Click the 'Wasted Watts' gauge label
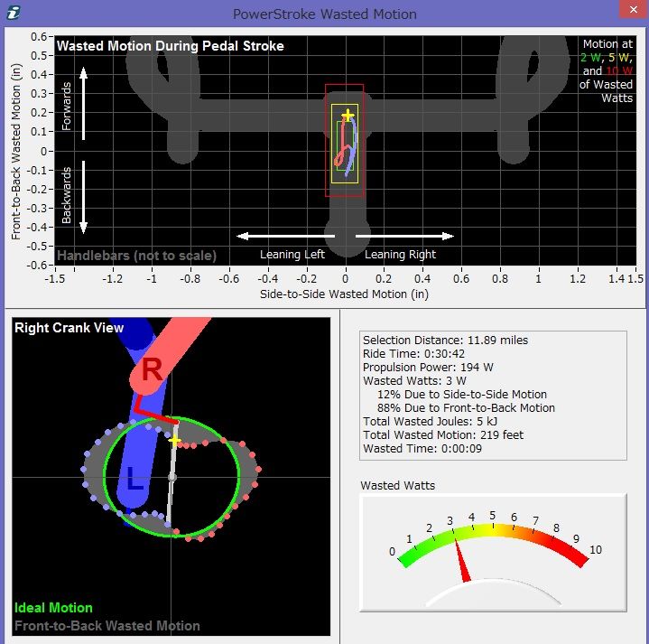This screenshot has width=649, height=644. coord(398,485)
